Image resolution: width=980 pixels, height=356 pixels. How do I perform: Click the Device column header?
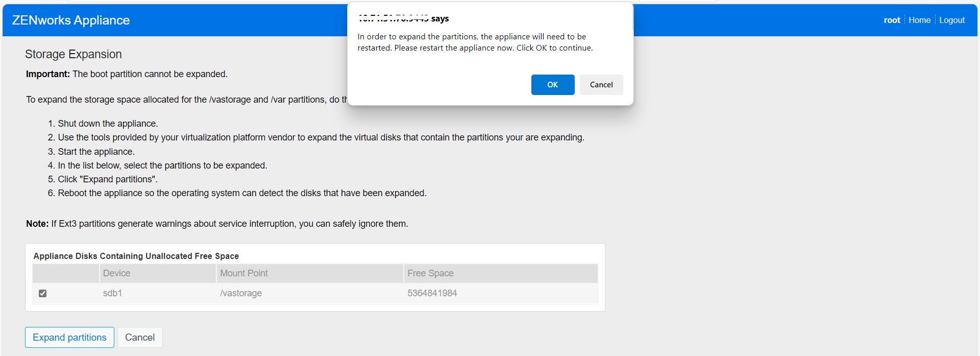point(116,273)
